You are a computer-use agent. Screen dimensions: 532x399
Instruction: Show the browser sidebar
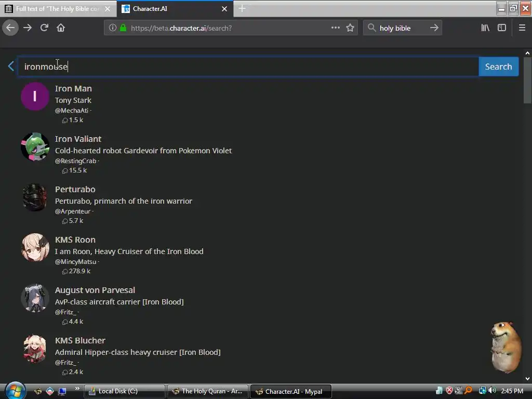tap(502, 28)
